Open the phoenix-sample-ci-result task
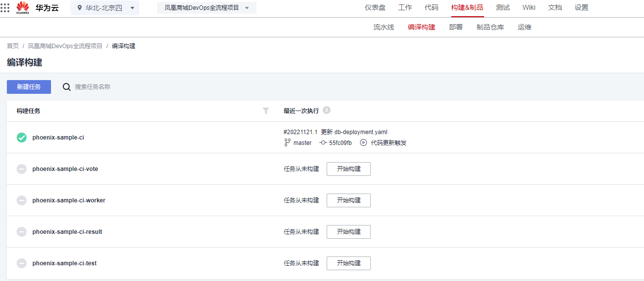This screenshot has width=644, height=281. click(67, 232)
